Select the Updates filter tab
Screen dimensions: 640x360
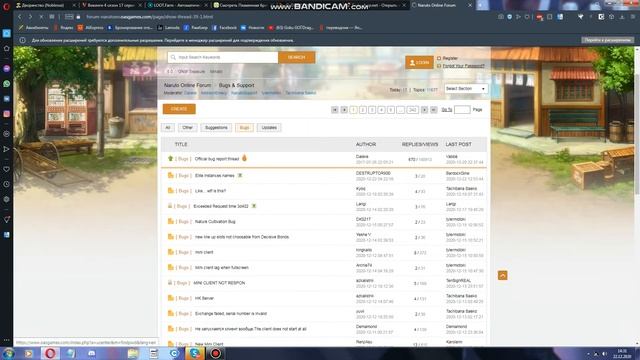(x=269, y=128)
